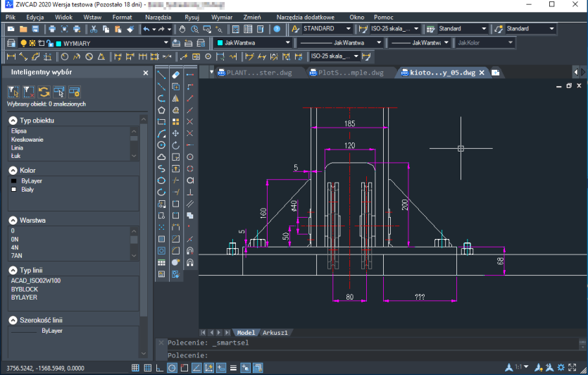Open the Layer Properties Manager icon
Viewport: 588px width, 375px height.
click(11, 43)
